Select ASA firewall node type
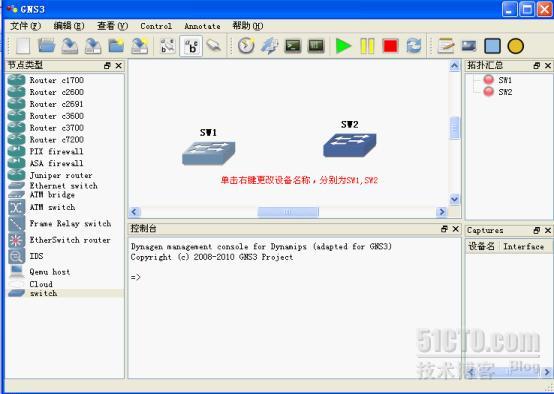 [65, 163]
